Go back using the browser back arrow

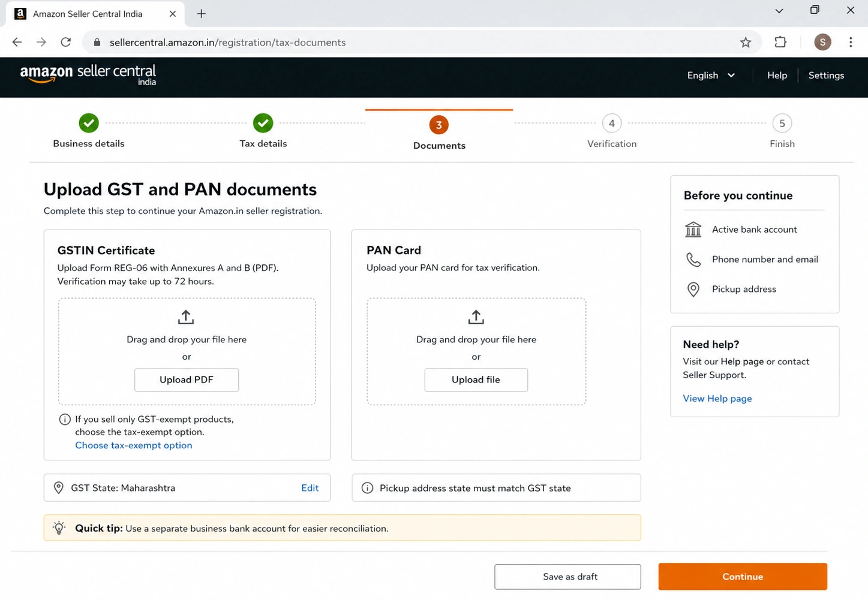[17, 42]
